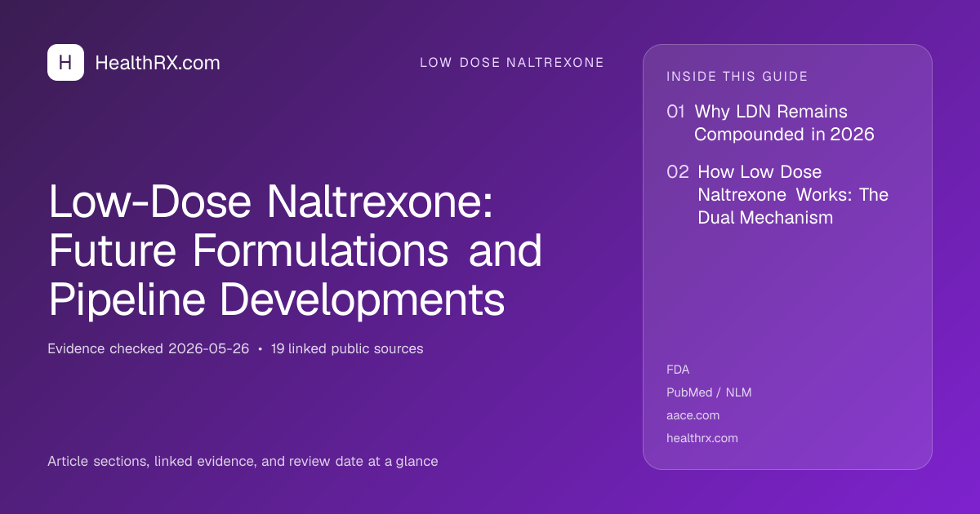Open section 02 'How Low Dose Naltrexone Works'

(777, 195)
